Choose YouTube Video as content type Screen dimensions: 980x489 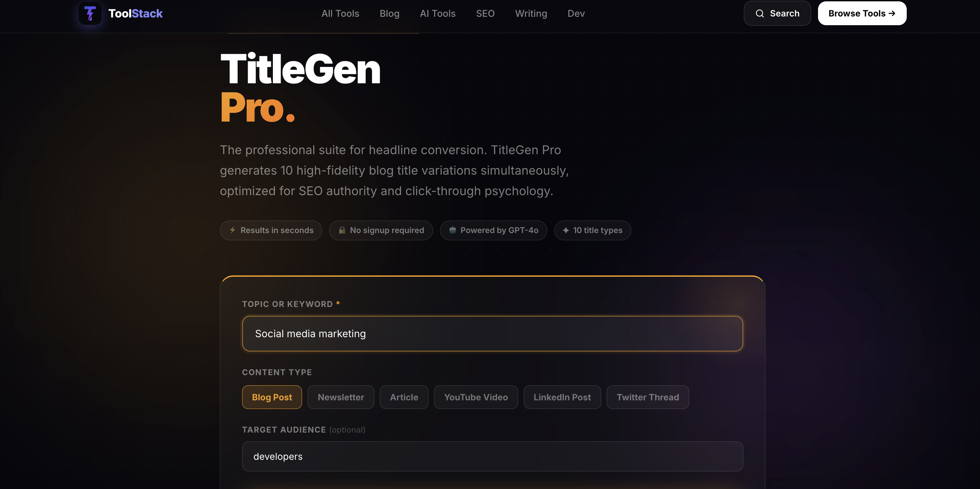tap(476, 397)
